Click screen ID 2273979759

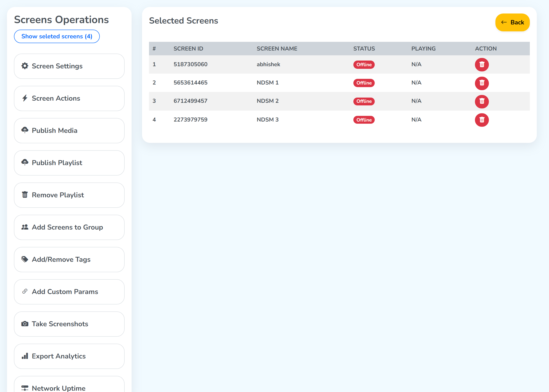tap(190, 120)
